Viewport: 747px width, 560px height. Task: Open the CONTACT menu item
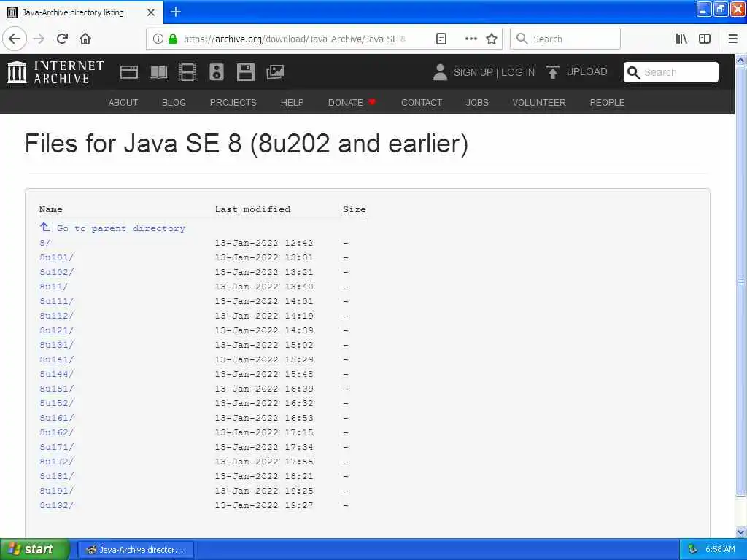(422, 102)
